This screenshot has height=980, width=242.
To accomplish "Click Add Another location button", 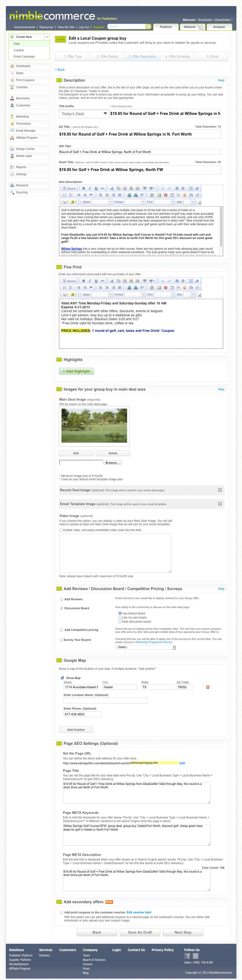I will 76,730.
